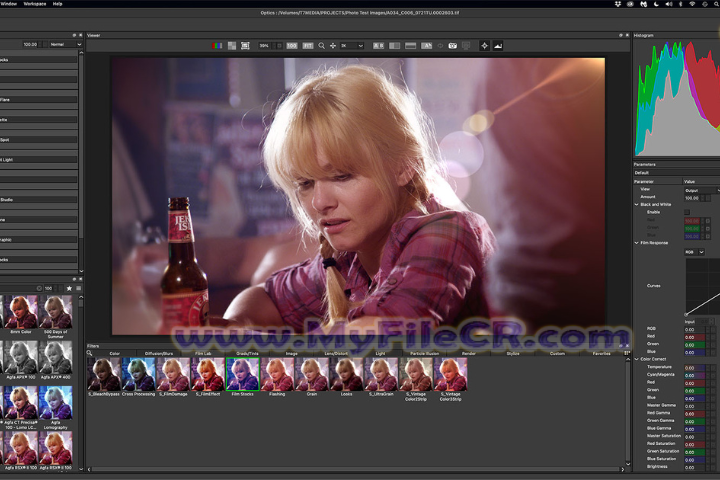Open the viewer resolution dropdown

(x=351, y=45)
